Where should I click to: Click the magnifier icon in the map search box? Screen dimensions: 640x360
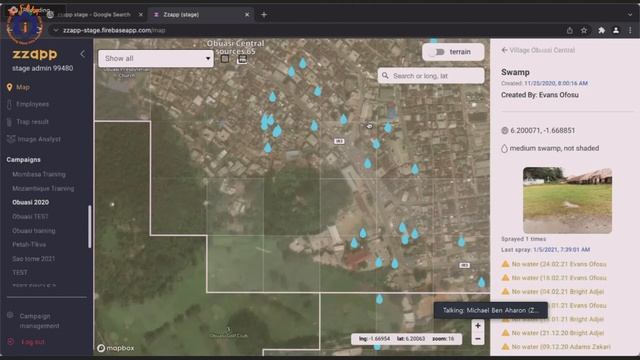click(x=385, y=76)
